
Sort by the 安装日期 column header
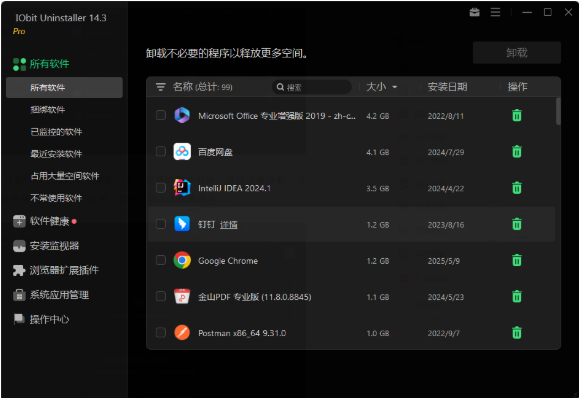click(447, 87)
